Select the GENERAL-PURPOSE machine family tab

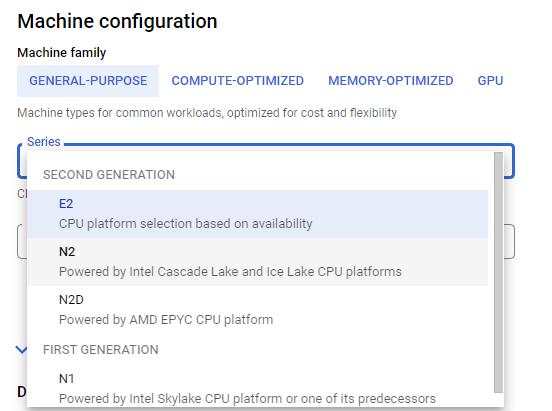88,81
